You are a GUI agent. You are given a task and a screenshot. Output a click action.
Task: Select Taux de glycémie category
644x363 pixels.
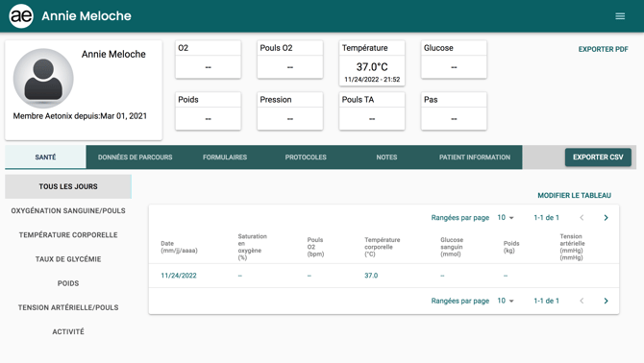point(68,259)
